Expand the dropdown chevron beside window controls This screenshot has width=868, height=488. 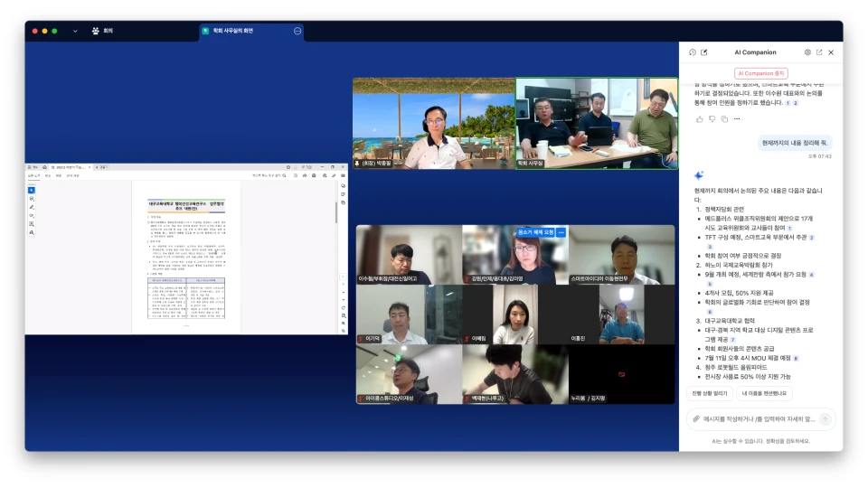75,31
